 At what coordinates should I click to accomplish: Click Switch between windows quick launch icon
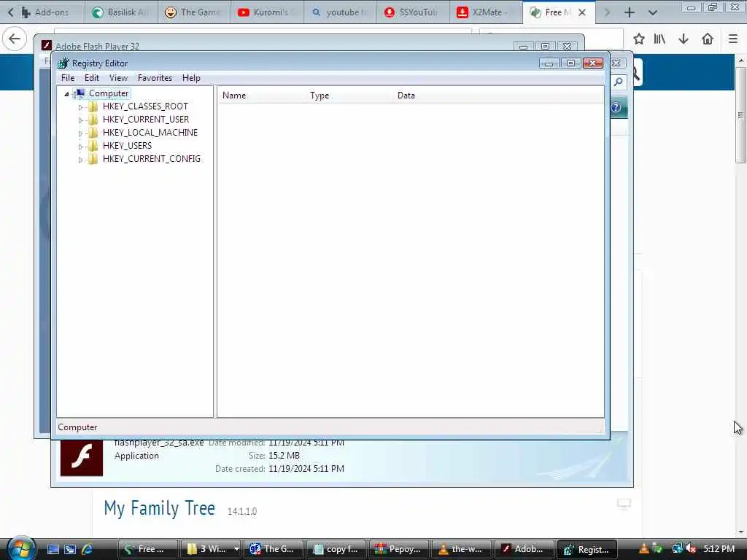tap(70, 549)
